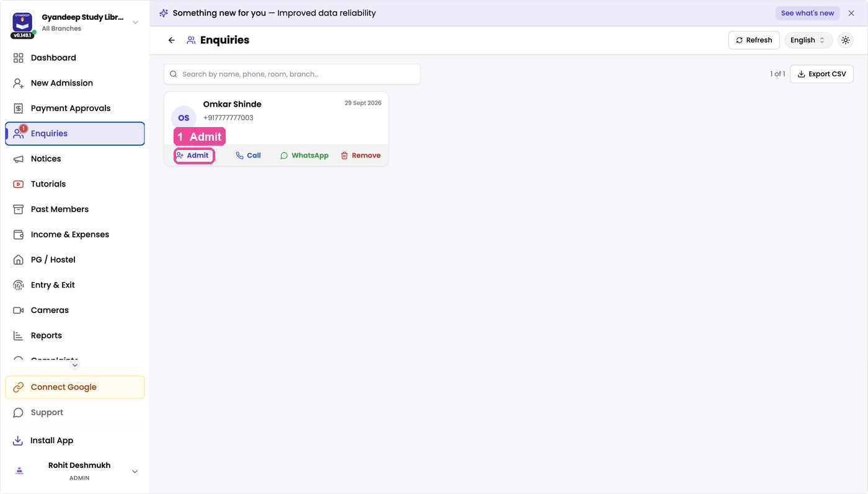Image resolution: width=868 pixels, height=494 pixels.
Task: Admit Omkar Shinde
Action: point(194,156)
